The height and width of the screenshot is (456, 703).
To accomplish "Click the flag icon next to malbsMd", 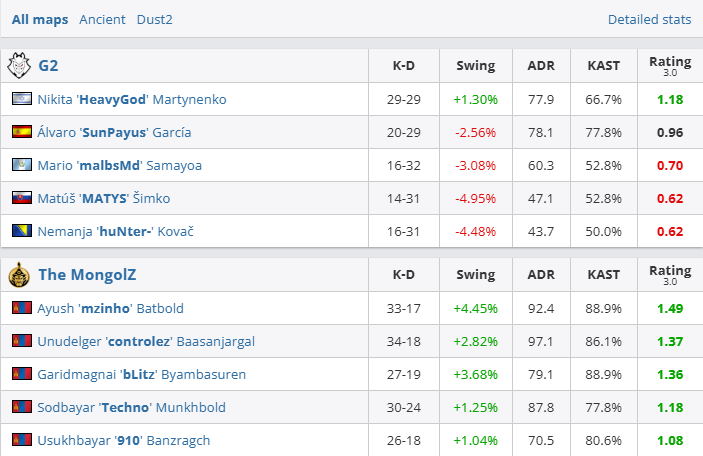I will pos(21,165).
